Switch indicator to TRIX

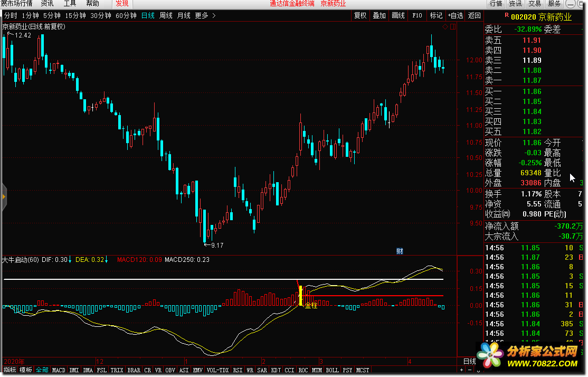(x=117, y=370)
